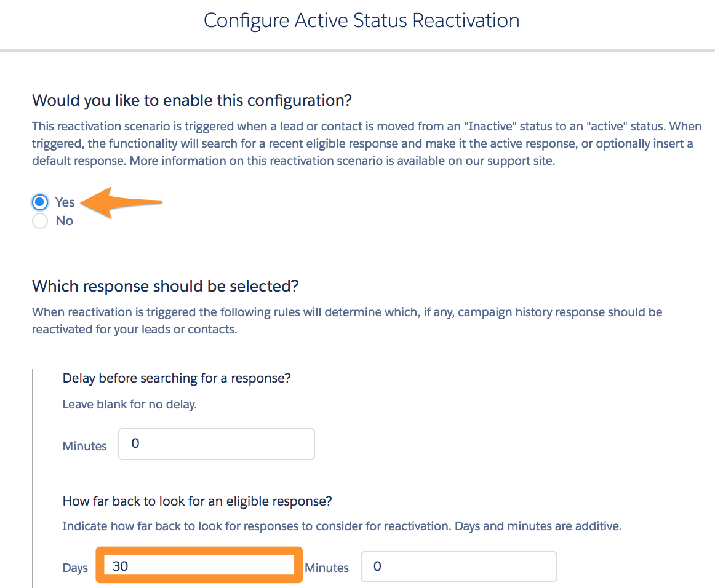
Task: Focus the delay Minutes input field
Action: (217, 444)
